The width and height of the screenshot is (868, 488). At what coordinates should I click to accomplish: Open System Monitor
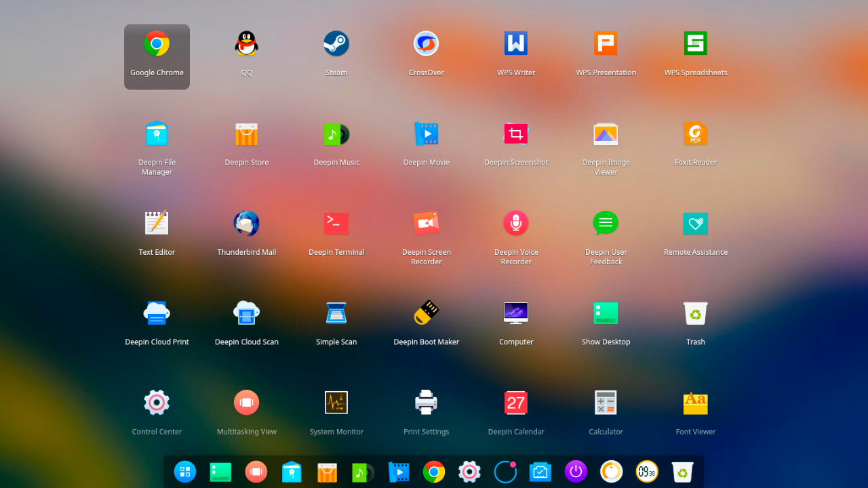336,403
